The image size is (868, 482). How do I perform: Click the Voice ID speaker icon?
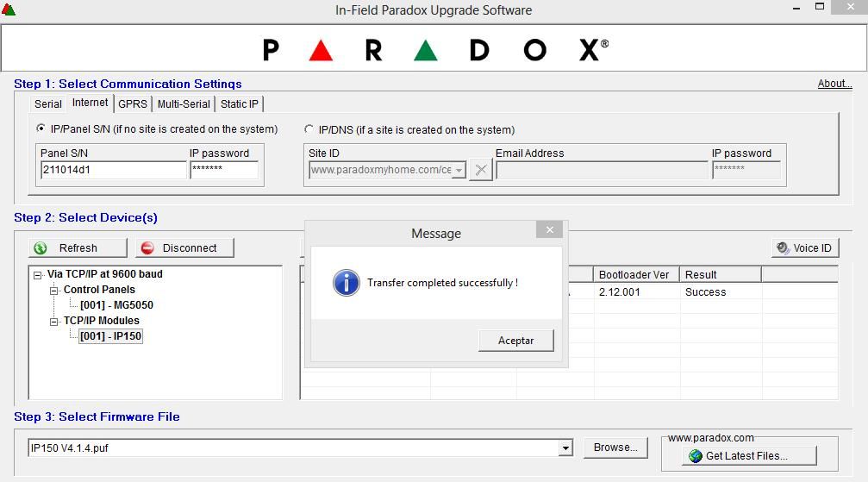tap(783, 247)
